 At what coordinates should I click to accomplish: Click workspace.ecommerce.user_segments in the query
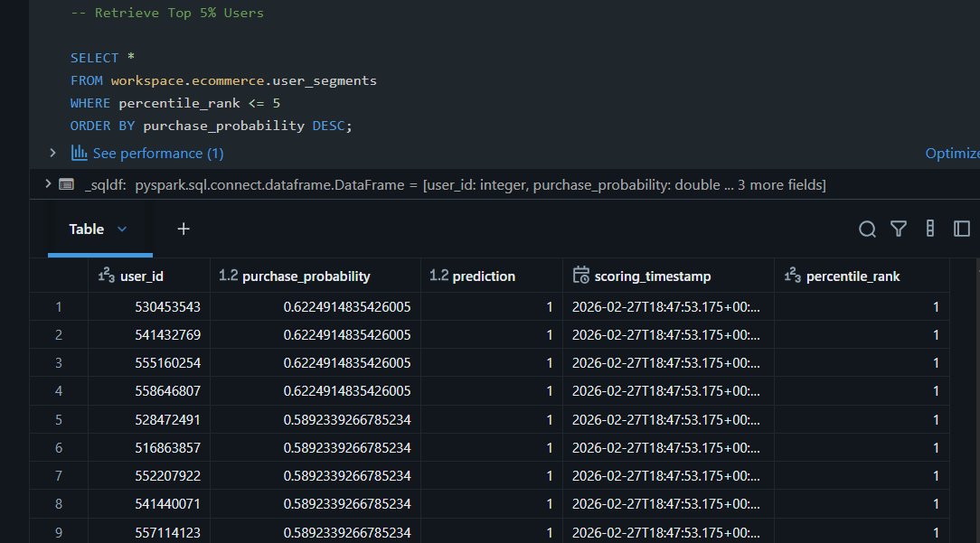coord(244,80)
